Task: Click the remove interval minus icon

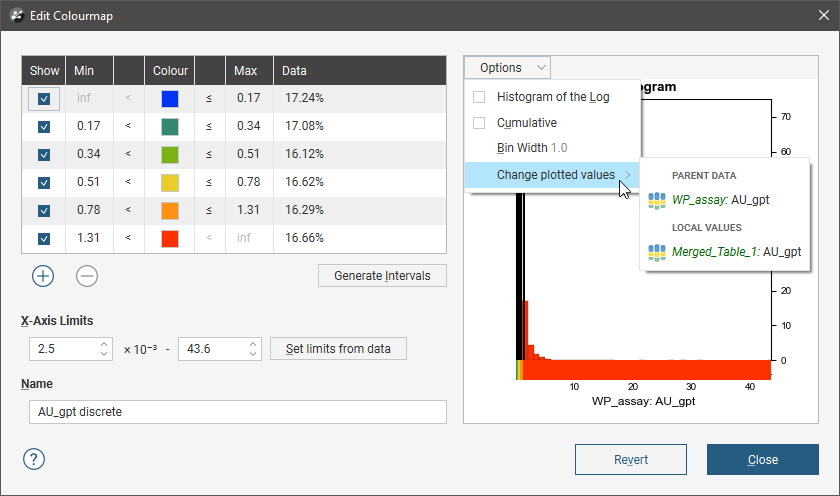Action: point(87,276)
